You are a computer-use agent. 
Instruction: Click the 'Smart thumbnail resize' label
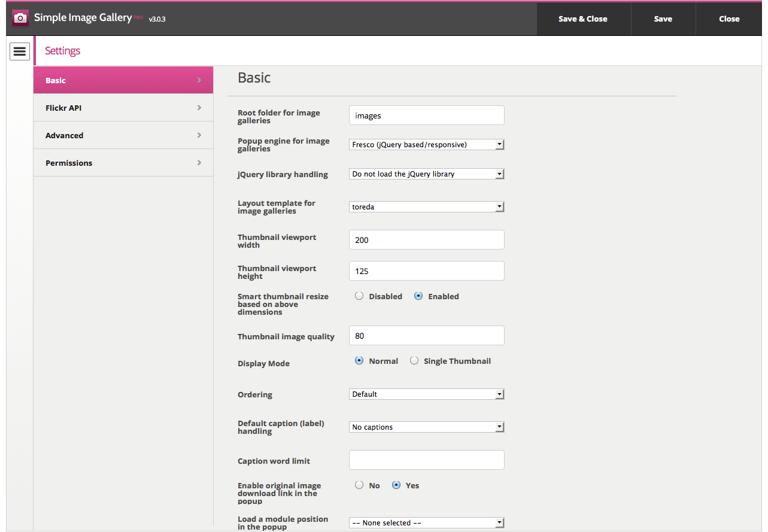tap(283, 304)
